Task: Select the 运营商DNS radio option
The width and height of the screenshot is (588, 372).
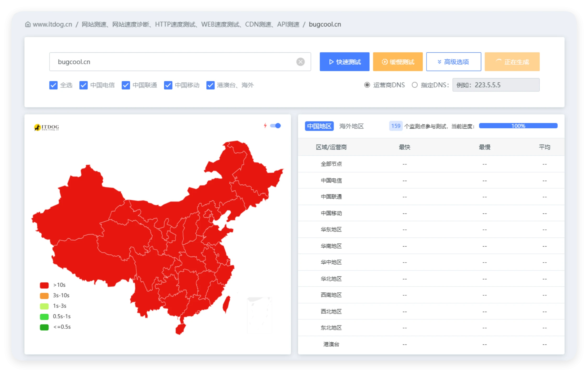Action: [x=367, y=85]
